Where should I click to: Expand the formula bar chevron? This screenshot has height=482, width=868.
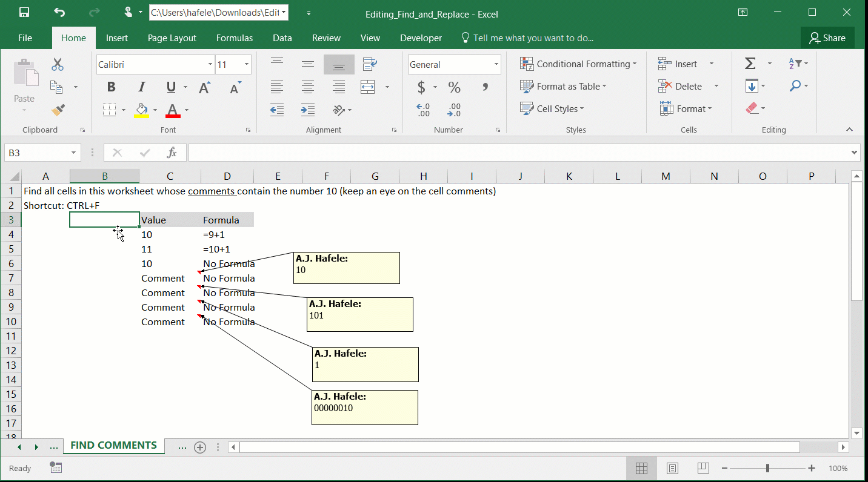pos(855,153)
